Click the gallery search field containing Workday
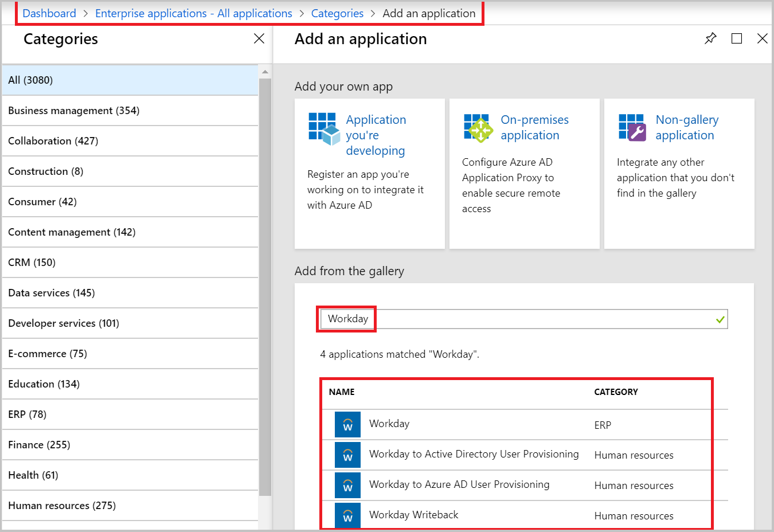This screenshot has width=774, height=532. pyautogui.click(x=524, y=319)
